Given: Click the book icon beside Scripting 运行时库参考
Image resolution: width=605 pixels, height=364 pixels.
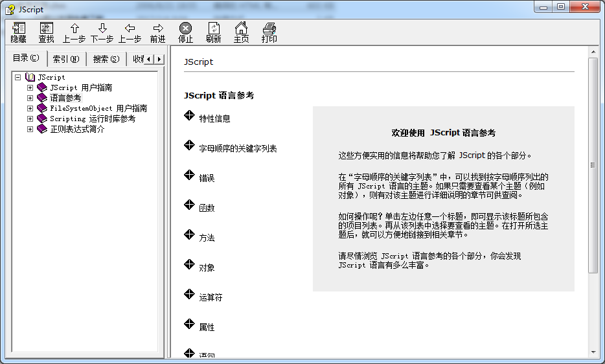Looking at the screenshot, I should coord(42,119).
